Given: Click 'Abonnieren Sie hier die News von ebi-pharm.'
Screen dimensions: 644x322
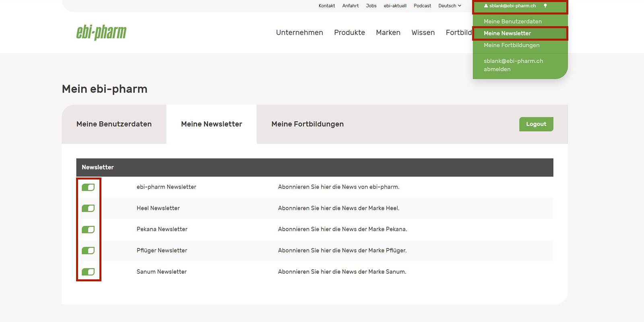Looking at the screenshot, I should pyautogui.click(x=339, y=187).
